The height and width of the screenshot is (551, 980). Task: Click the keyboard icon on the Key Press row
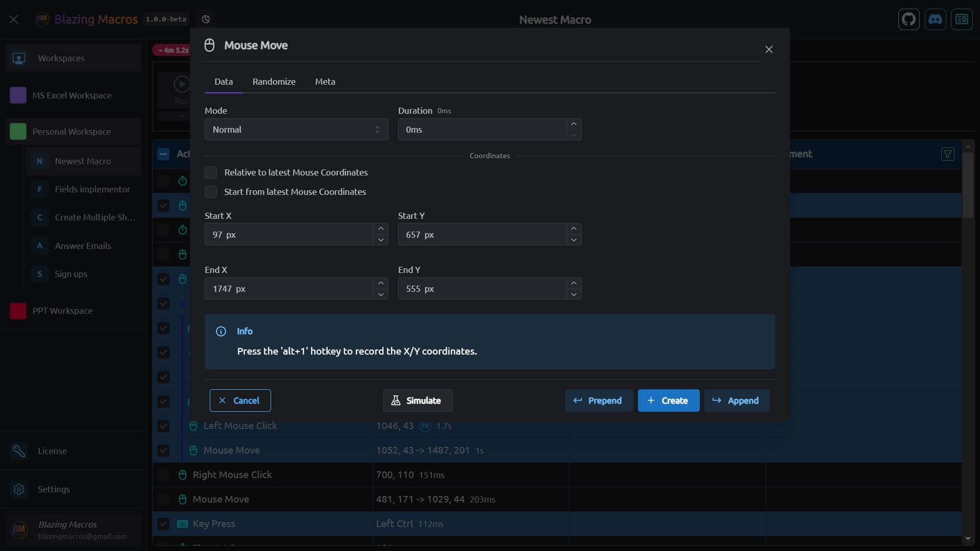[x=183, y=524]
